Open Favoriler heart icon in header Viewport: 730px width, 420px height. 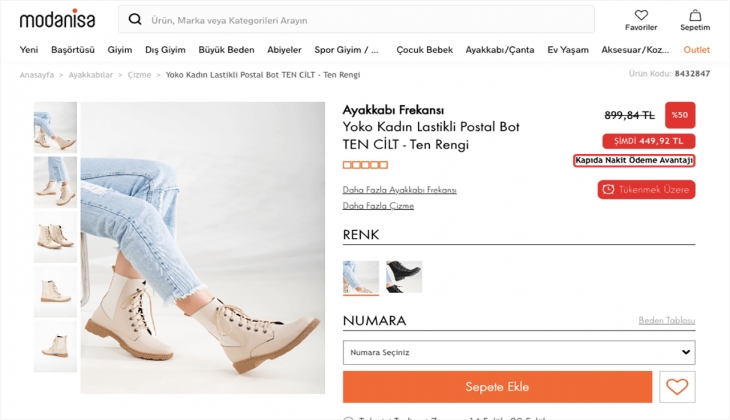tap(641, 16)
